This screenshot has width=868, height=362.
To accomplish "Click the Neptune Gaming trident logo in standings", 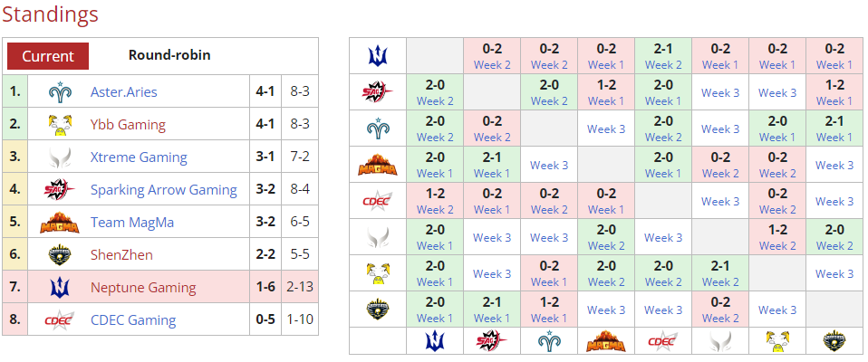I will (60, 288).
